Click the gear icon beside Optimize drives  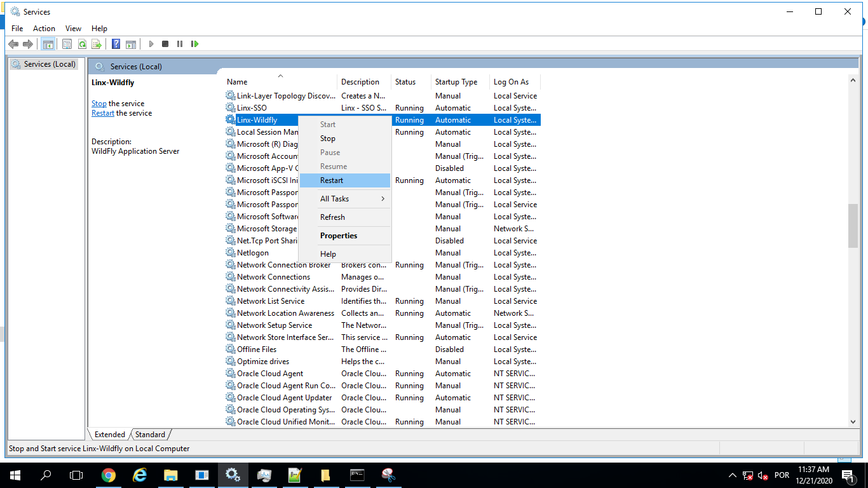(230, 362)
